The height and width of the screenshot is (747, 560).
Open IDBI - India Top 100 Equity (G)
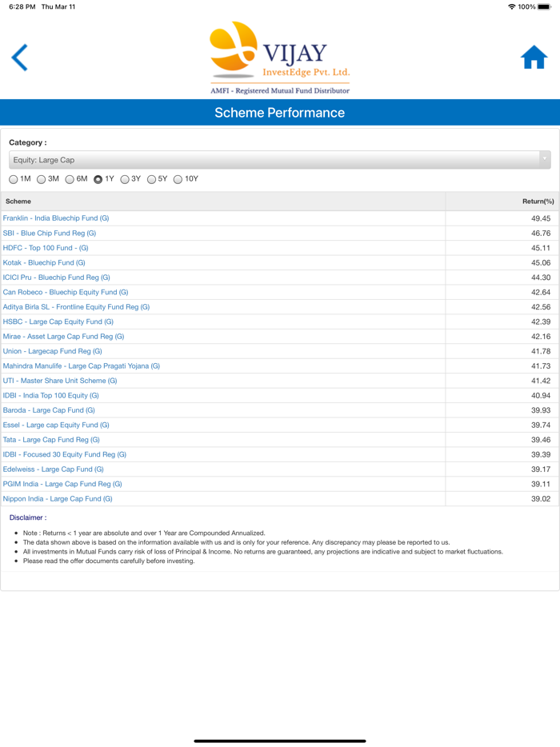coord(51,395)
